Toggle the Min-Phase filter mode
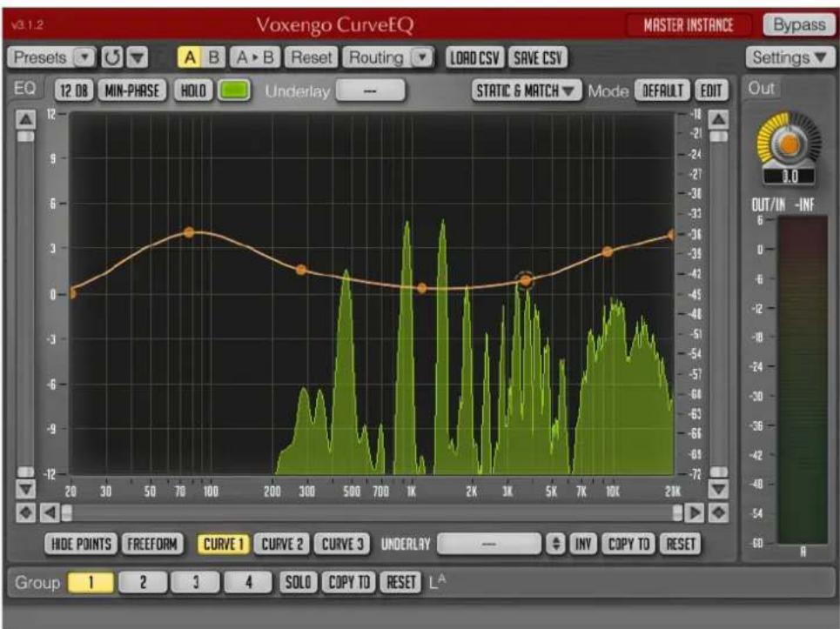The width and height of the screenshot is (840, 629). [x=131, y=90]
